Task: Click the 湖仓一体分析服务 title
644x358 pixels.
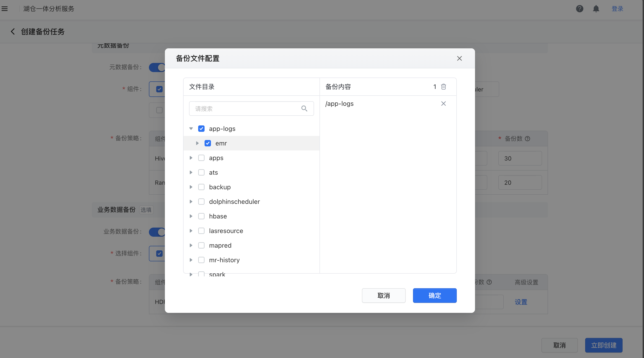Action: [x=49, y=9]
